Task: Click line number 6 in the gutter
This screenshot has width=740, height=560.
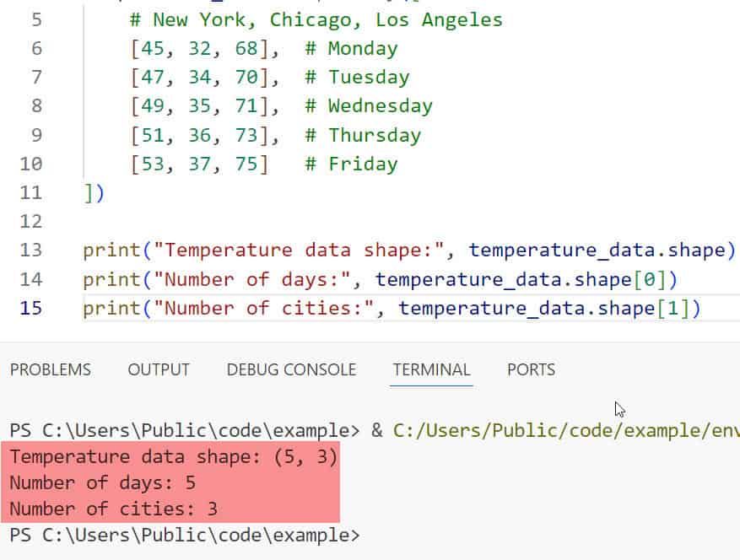Action: pos(35,49)
